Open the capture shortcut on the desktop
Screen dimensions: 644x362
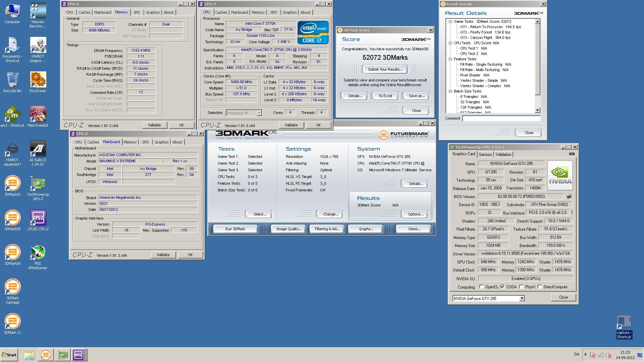click(624, 327)
